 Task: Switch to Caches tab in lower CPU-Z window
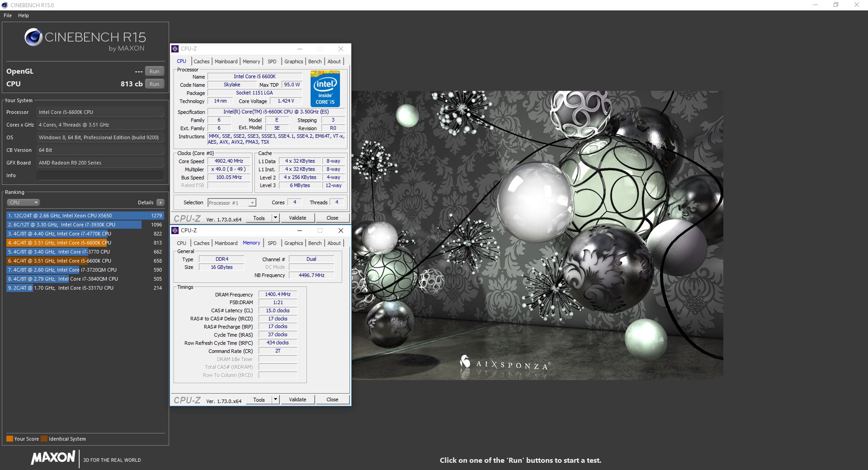(202, 243)
